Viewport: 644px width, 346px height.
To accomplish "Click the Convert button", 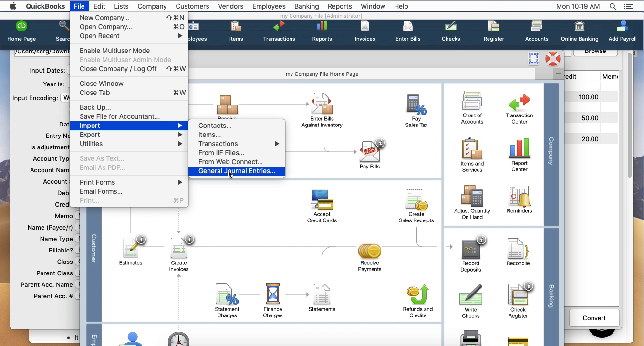I will pyautogui.click(x=594, y=318).
